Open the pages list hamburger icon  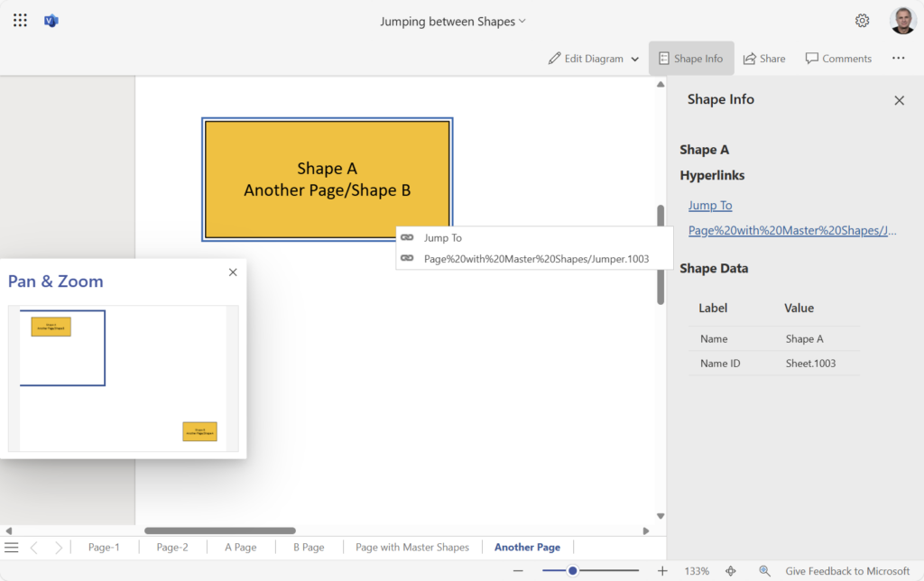[12, 547]
